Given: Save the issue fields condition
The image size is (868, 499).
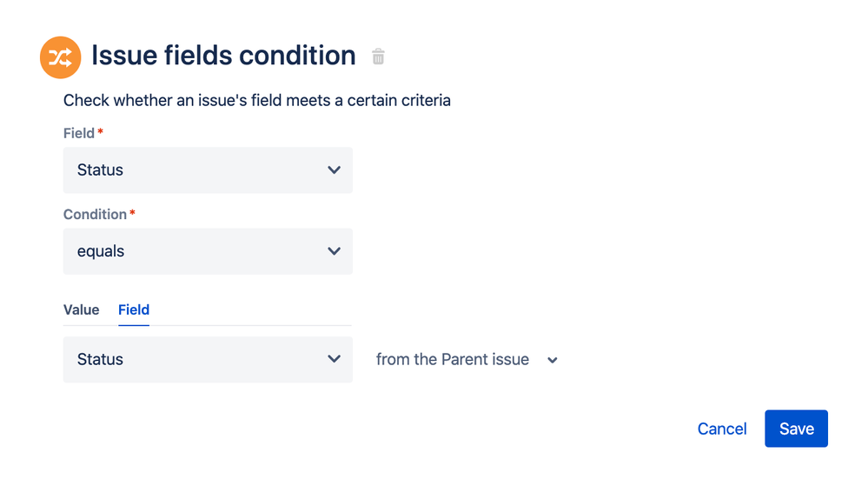Looking at the screenshot, I should click(x=796, y=429).
